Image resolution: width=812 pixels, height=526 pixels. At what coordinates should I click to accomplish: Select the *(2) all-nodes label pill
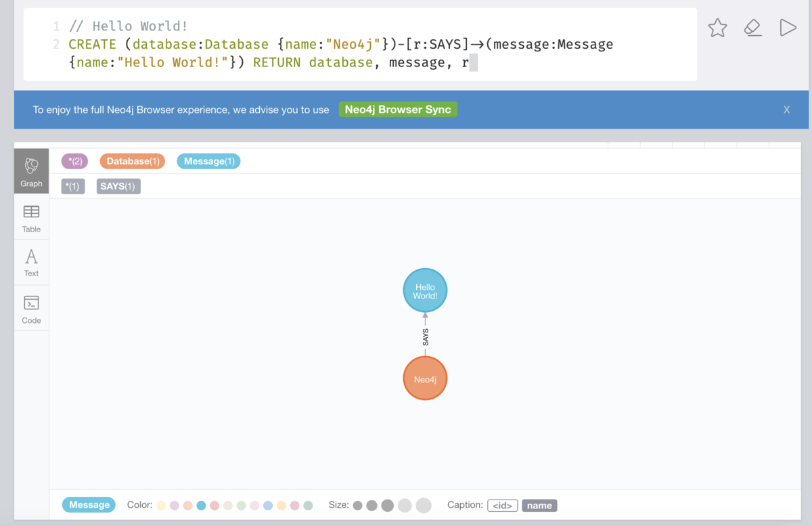coord(74,161)
